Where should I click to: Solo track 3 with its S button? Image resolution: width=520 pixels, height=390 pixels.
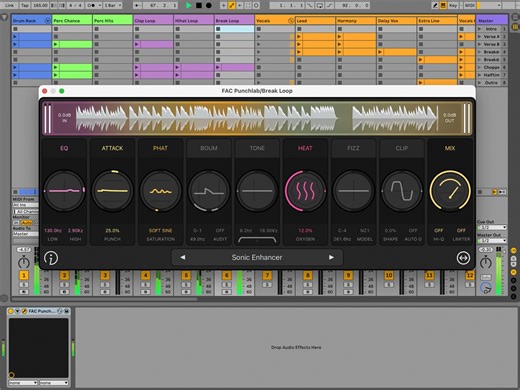[x=105, y=285]
